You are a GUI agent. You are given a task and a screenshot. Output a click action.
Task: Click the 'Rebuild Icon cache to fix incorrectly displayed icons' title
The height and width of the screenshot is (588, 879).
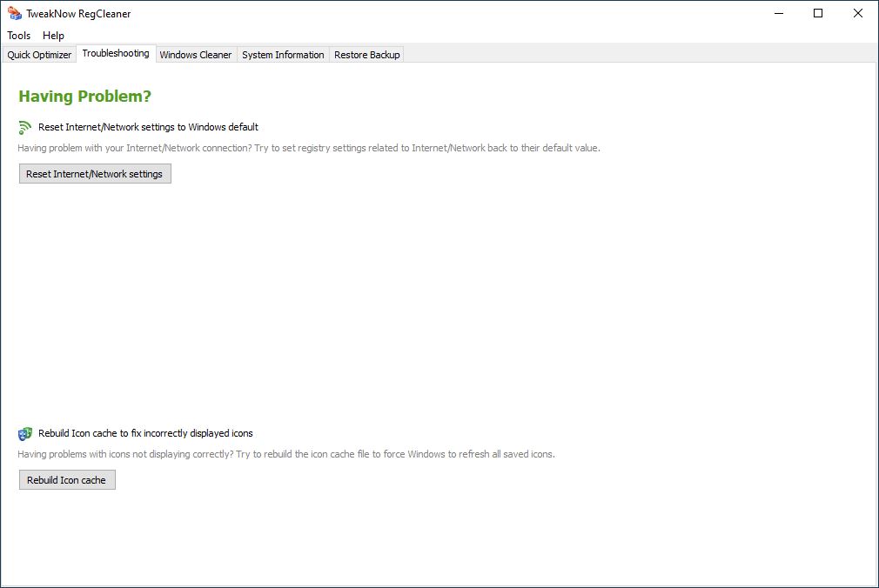pyautogui.click(x=145, y=433)
